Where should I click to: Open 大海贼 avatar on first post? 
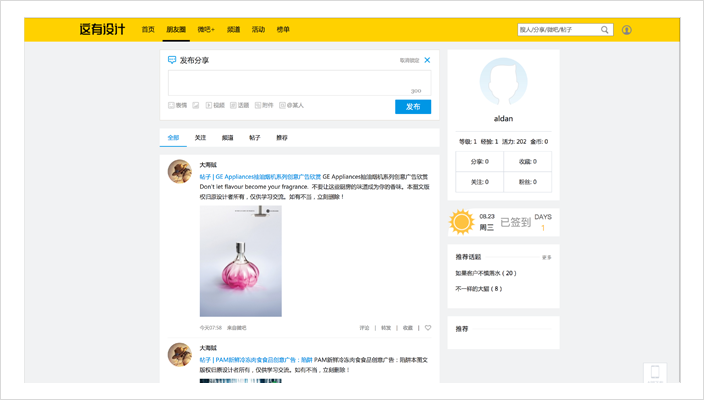(x=180, y=171)
